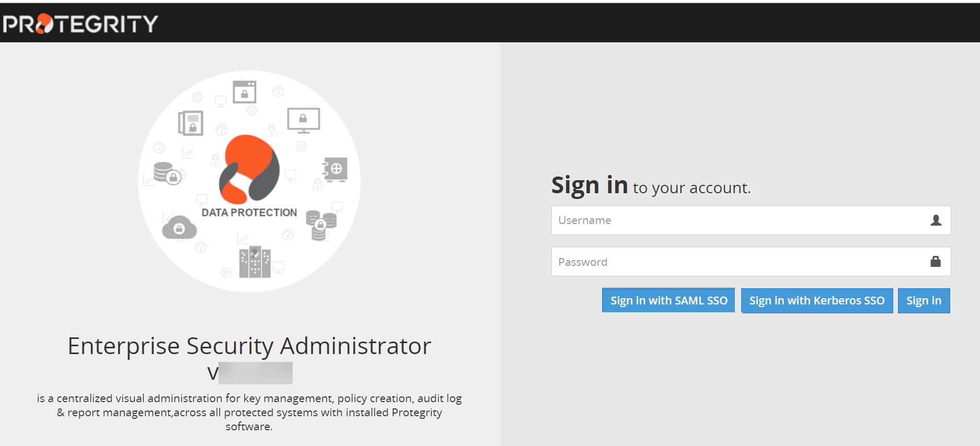Click the locked cloud icon
The width and height of the screenshot is (980, 446).
click(x=179, y=228)
